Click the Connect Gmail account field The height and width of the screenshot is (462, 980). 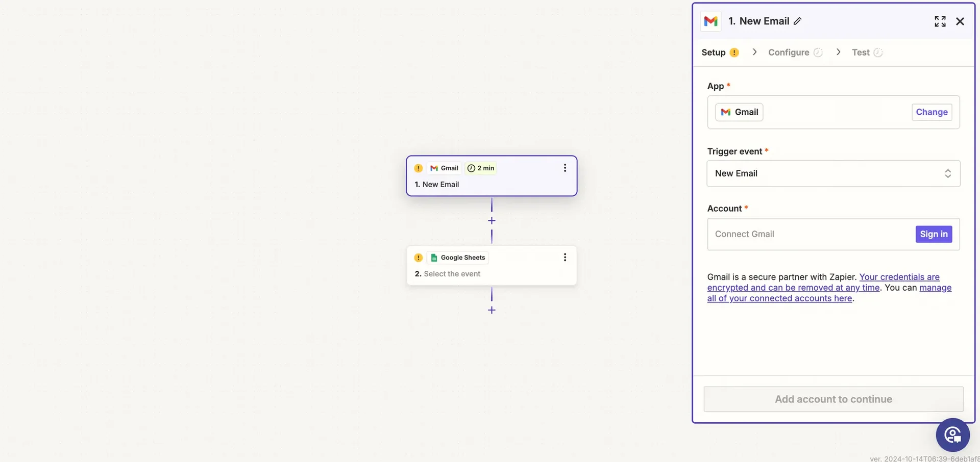click(x=809, y=234)
